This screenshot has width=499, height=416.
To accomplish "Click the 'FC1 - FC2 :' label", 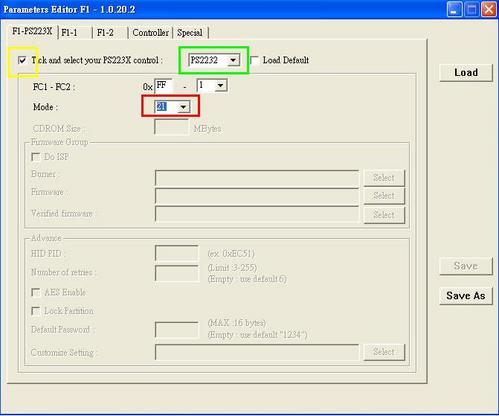I will 54,87.
